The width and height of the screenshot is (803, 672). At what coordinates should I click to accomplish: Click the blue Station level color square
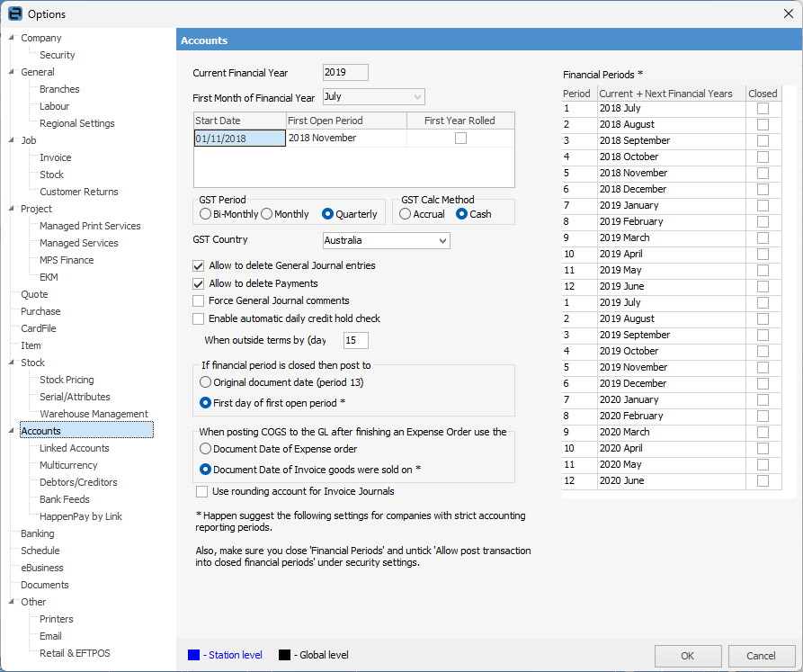193,655
